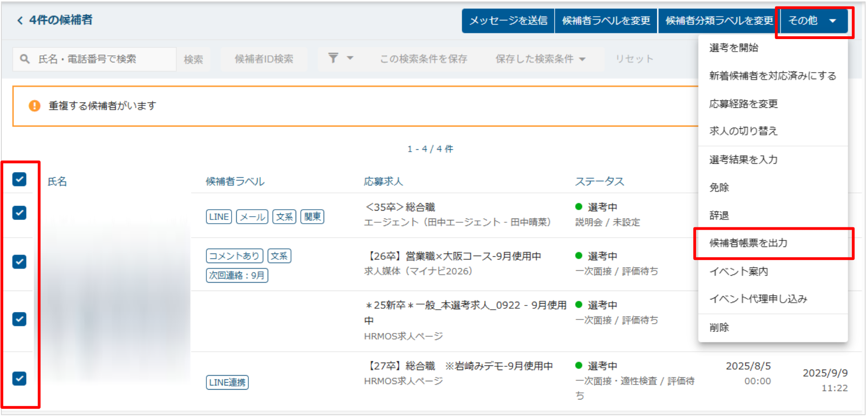Choose 選考結果を入力 menu item

tap(743, 160)
